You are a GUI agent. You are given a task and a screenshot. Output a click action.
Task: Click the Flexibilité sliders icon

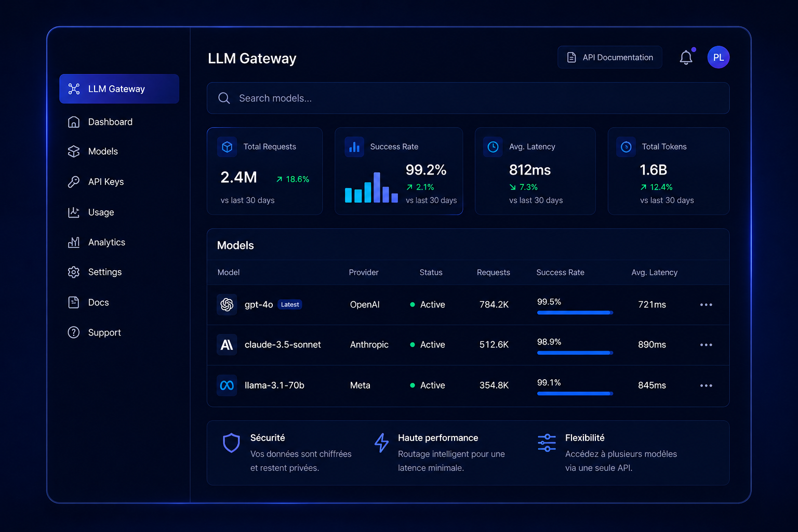[x=547, y=443]
